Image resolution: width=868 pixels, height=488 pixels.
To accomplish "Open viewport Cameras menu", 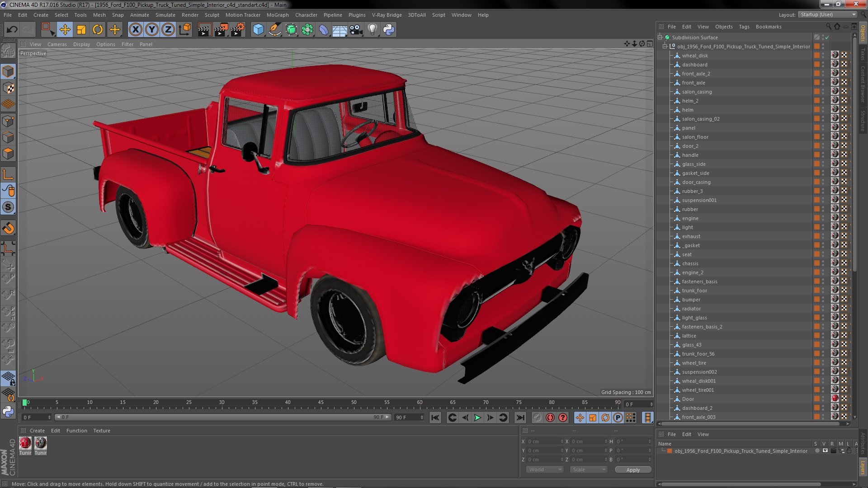I will pyautogui.click(x=57, y=44).
